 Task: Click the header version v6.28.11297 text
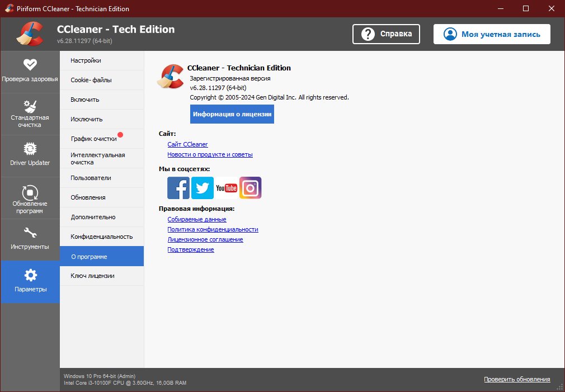84,41
